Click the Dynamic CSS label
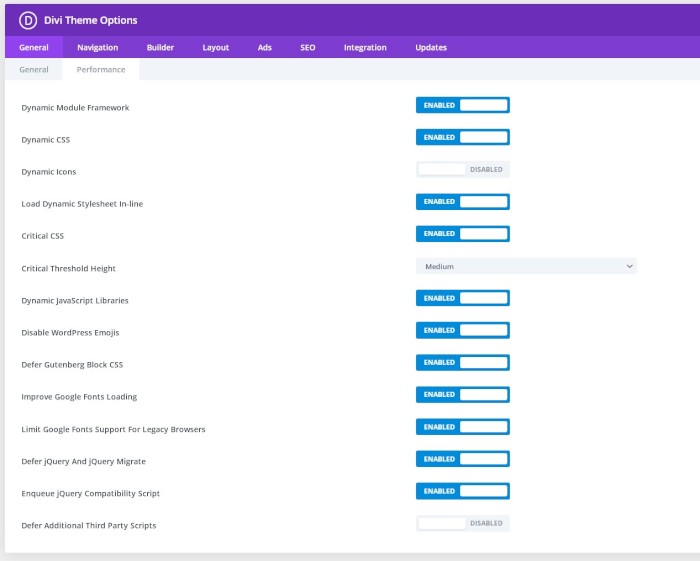700x561 pixels. coord(46,140)
